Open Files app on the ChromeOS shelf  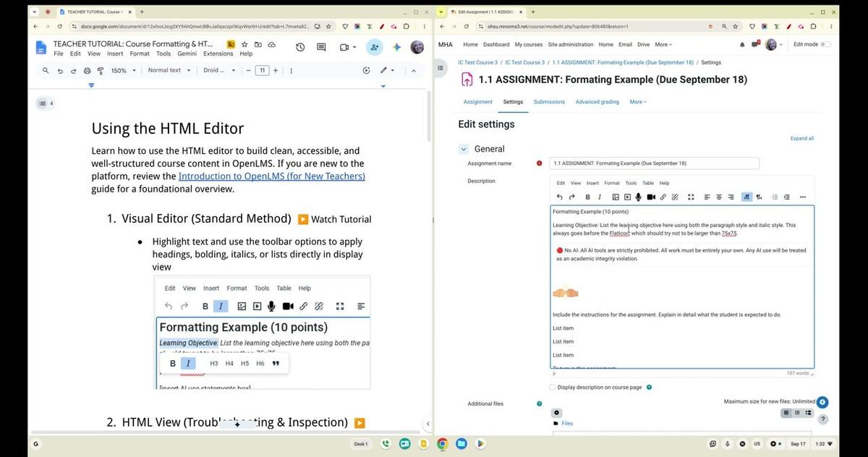pyautogui.click(x=461, y=443)
